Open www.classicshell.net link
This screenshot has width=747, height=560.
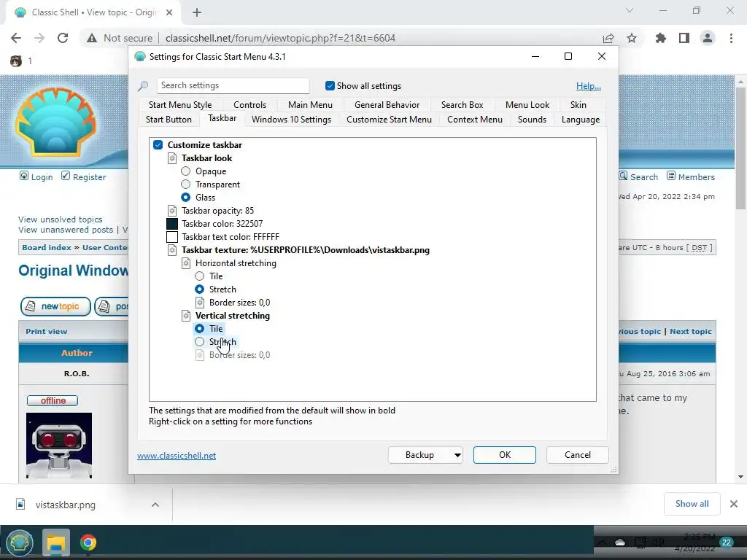click(x=177, y=456)
